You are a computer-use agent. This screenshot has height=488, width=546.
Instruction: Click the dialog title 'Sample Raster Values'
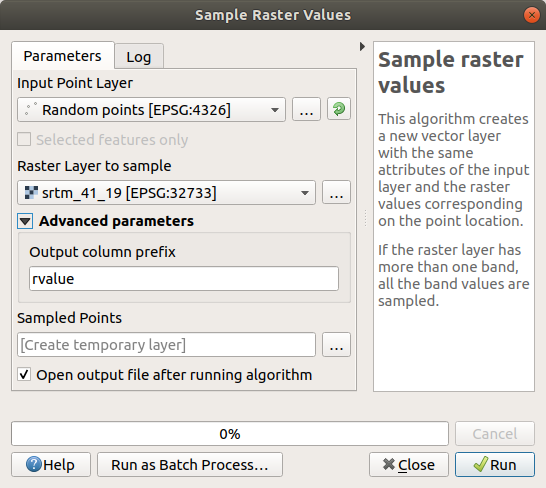tap(273, 15)
